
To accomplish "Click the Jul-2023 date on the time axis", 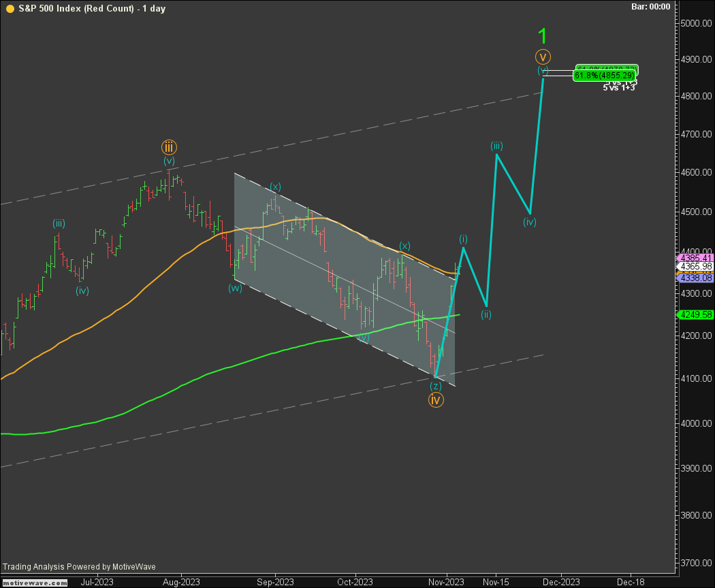I will [97, 582].
